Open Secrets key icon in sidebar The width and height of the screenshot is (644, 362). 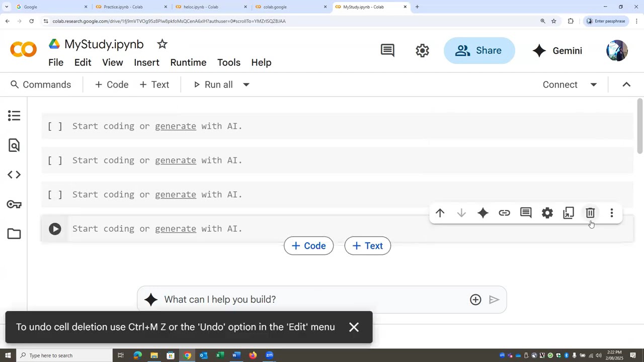pos(14,204)
